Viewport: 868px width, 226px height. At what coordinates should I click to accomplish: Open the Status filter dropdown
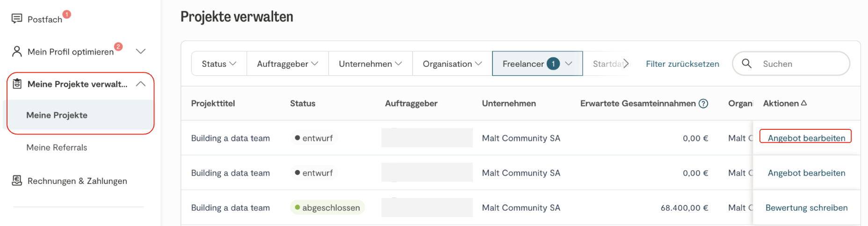point(219,64)
